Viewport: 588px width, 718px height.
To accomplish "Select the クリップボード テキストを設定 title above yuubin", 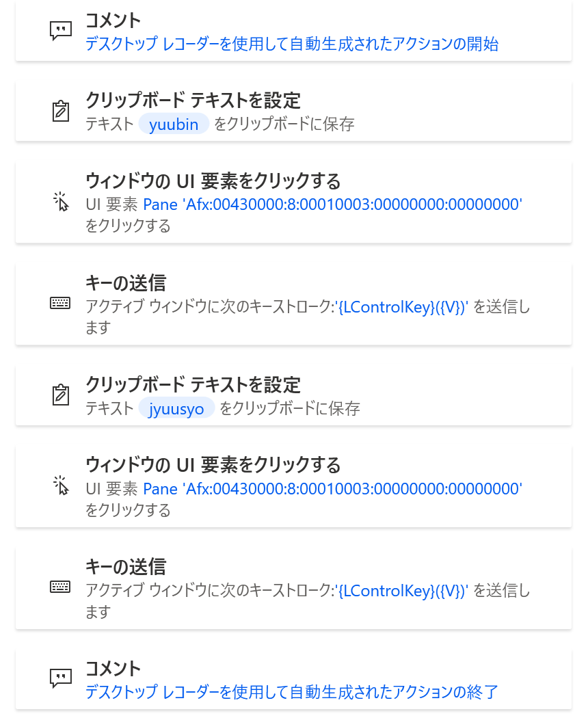I will pos(193,101).
